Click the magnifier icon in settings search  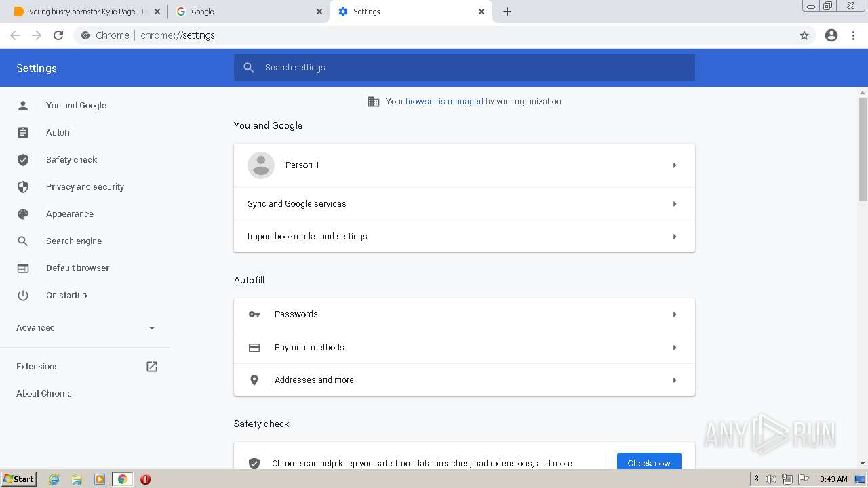249,68
